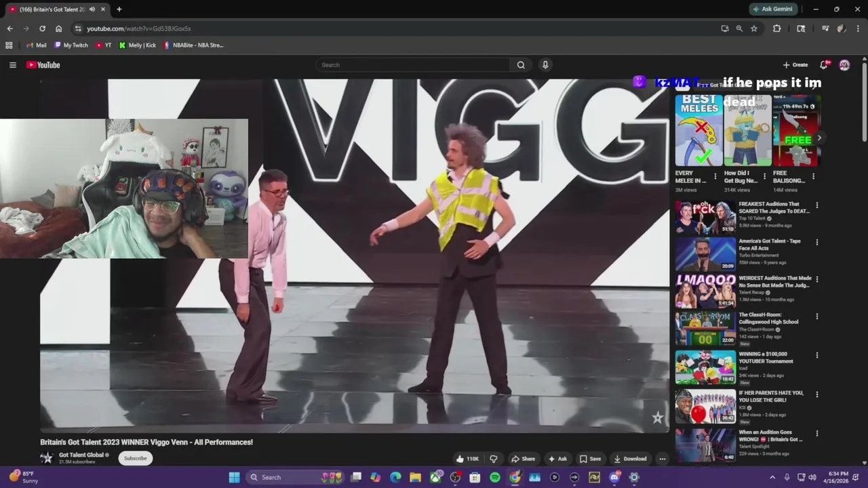Reload the page in Chrome

click(x=42, y=28)
